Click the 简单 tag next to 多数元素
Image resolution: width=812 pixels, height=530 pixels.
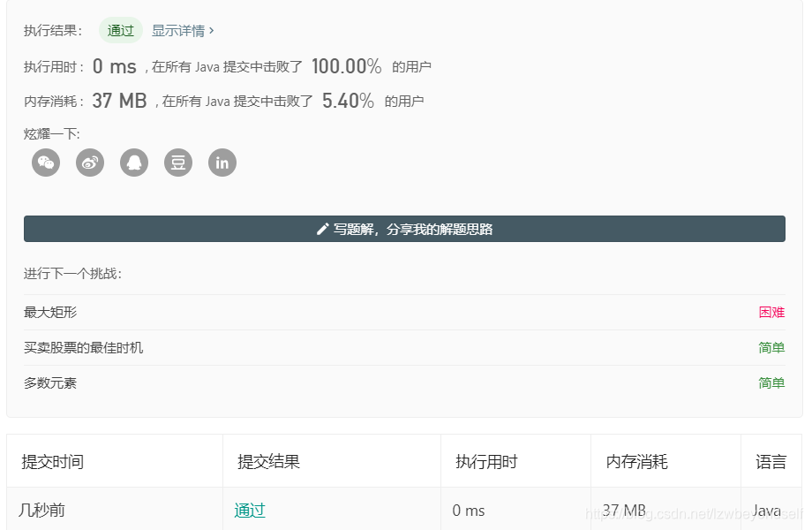coord(771,382)
